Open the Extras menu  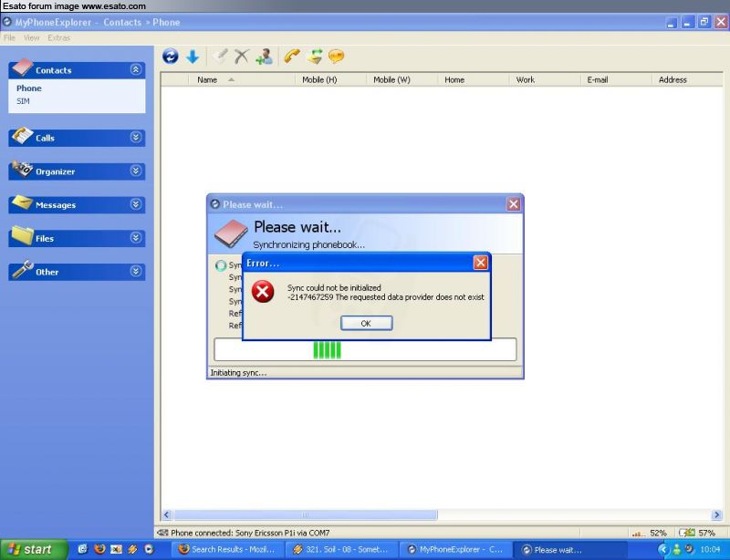(58, 37)
